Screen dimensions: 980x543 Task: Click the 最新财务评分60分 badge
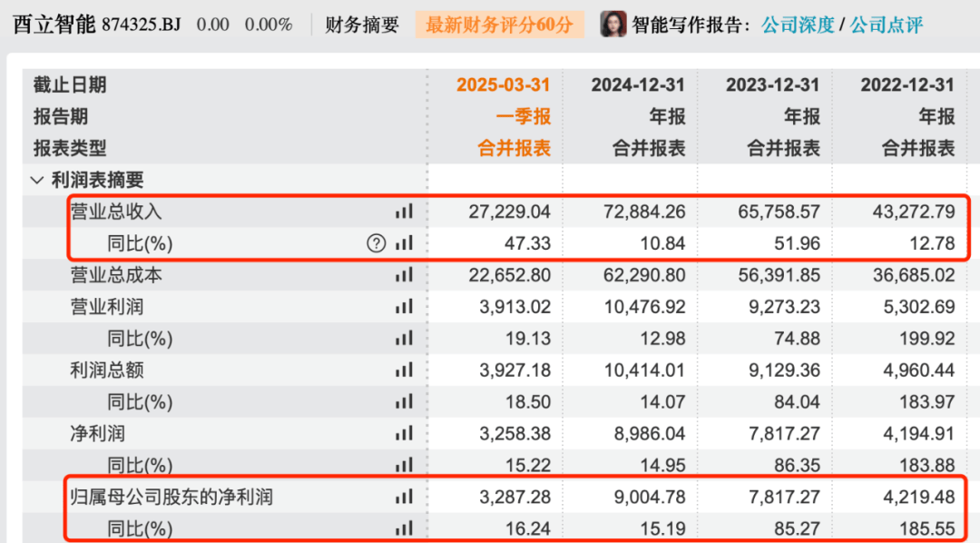pos(499,25)
